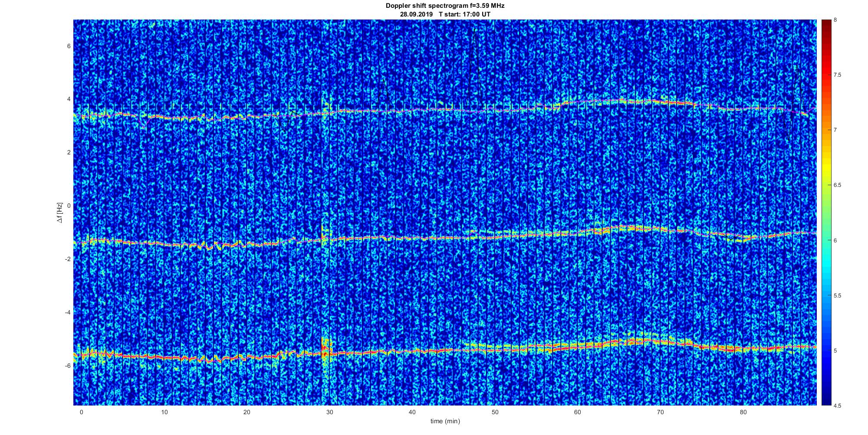
Task: Click the title 'Doppler shift spectrogram f=3.59 MHz'
Action: coord(445,6)
